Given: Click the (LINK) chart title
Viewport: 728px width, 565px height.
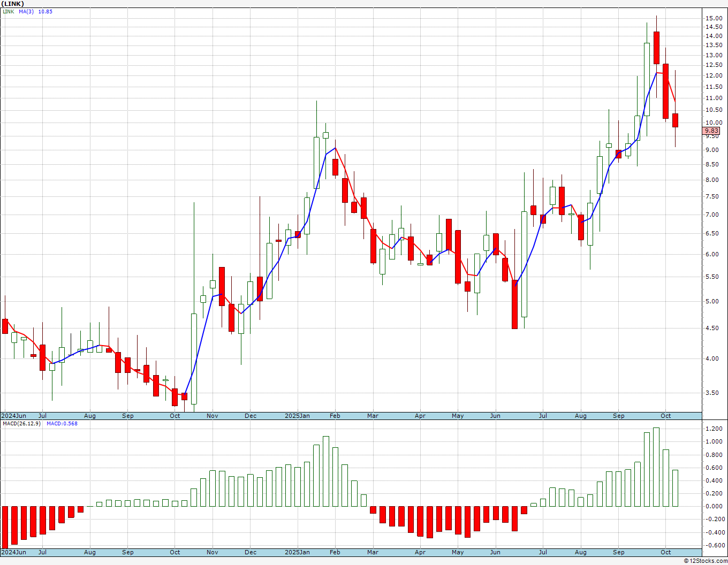Looking at the screenshot, I should tap(13, 4).
